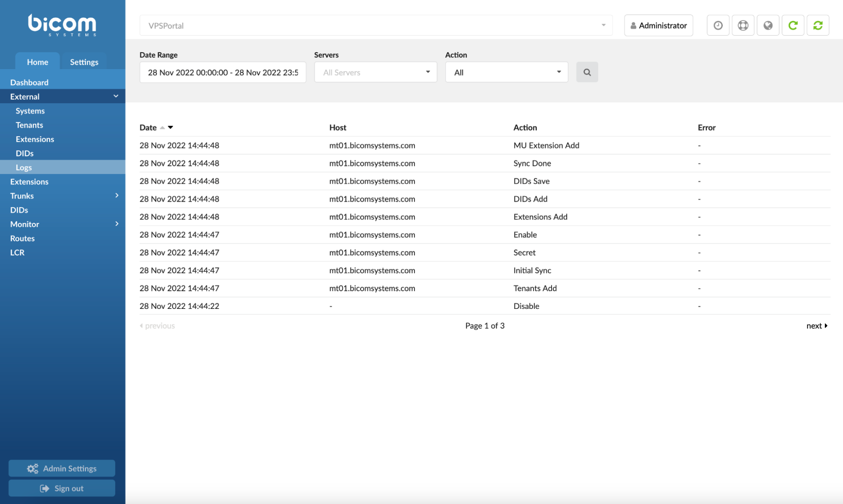Select the DIDs Save log entry
Screen dimensions: 843x504
coord(485,181)
